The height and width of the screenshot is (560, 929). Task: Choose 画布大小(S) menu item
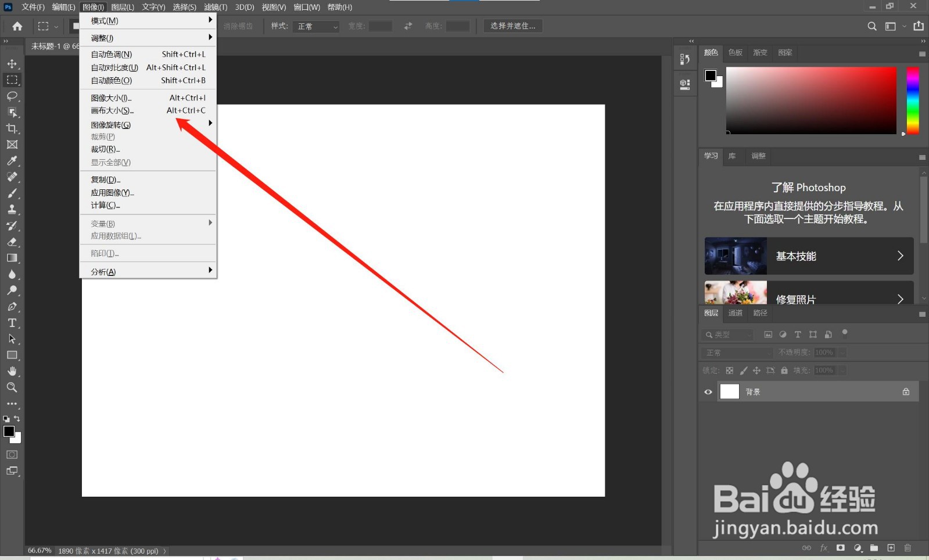tap(148, 110)
